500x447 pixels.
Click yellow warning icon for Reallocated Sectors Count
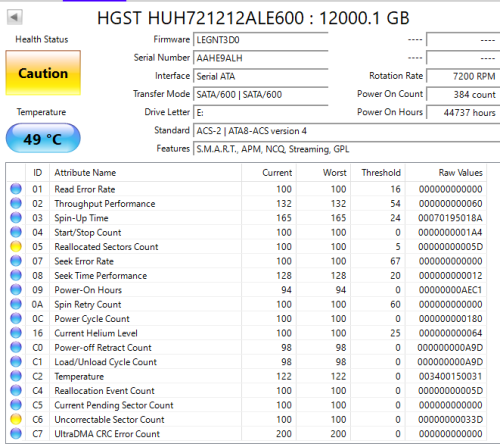pos(16,247)
